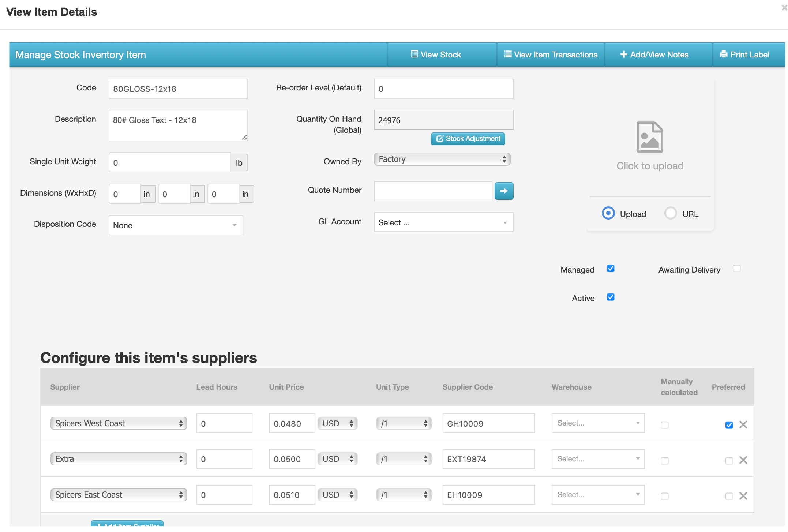Remove the Spicers East Coast supplier row
This screenshot has height=532, width=788.
pyautogui.click(x=743, y=496)
